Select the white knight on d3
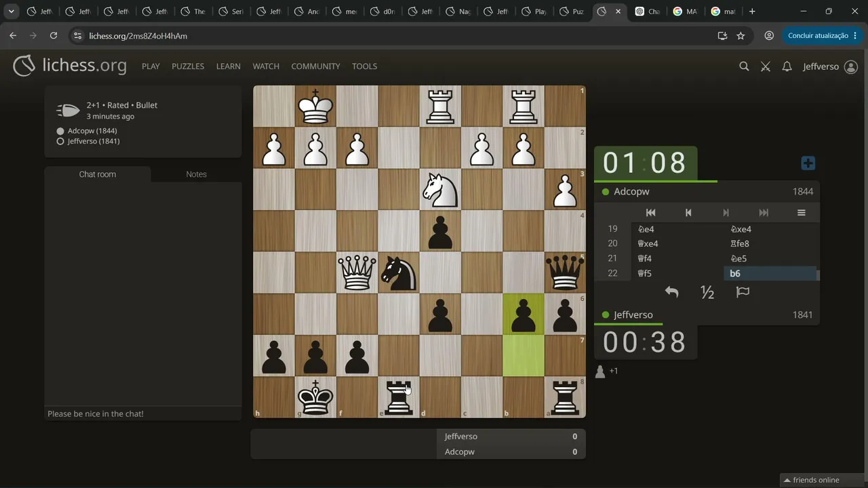The image size is (868, 488). pos(440,189)
